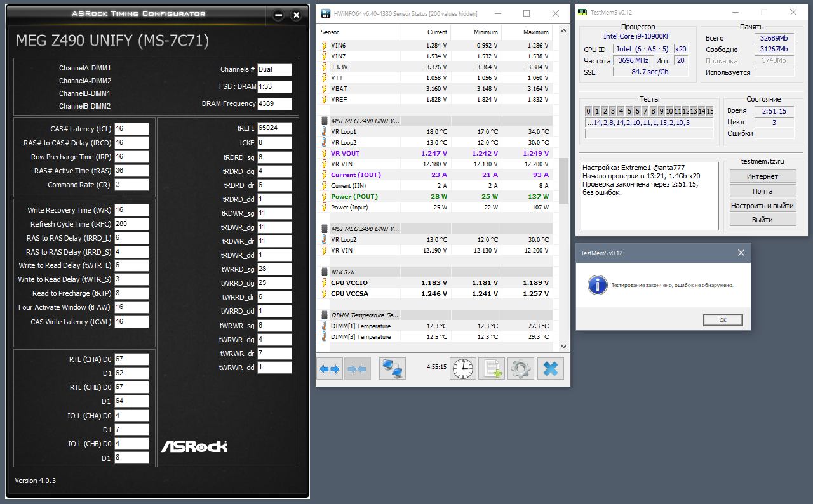Click the RAS# Active Time (tRAS) field
Image resolution: width=813 pixels, height=504 pixels.
coord(131,171)
